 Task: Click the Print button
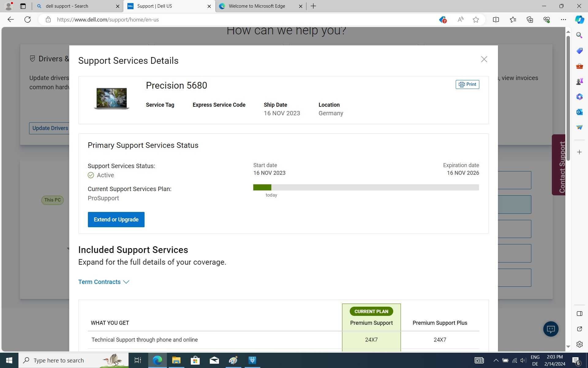[467, 84]
